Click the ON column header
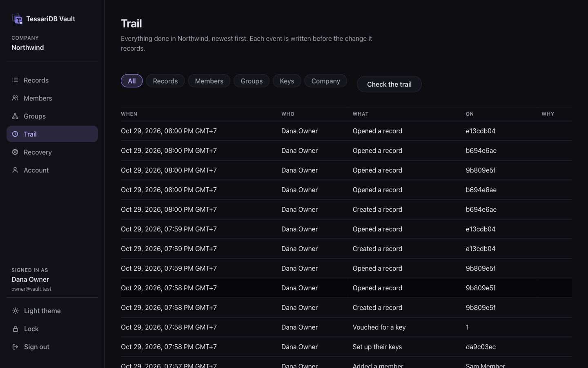Screen dimensions: 588x368 tap(470, 114)
